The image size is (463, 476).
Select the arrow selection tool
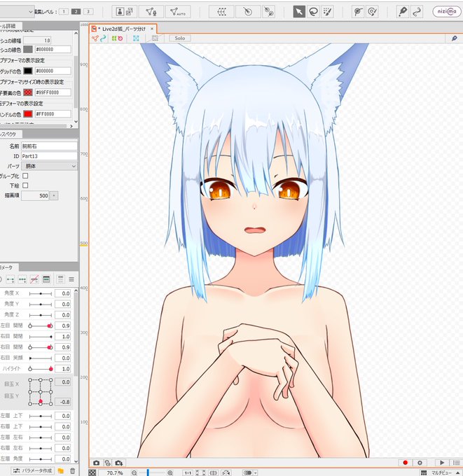299,12
